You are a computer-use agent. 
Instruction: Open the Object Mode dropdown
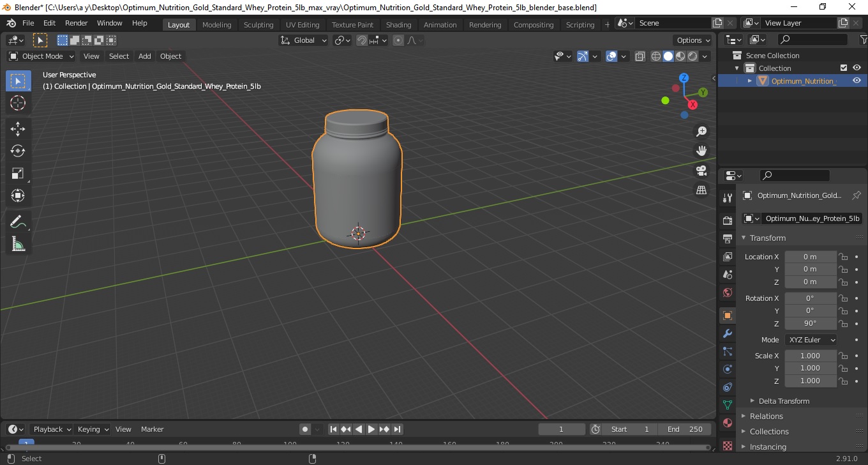click(41, 56)
